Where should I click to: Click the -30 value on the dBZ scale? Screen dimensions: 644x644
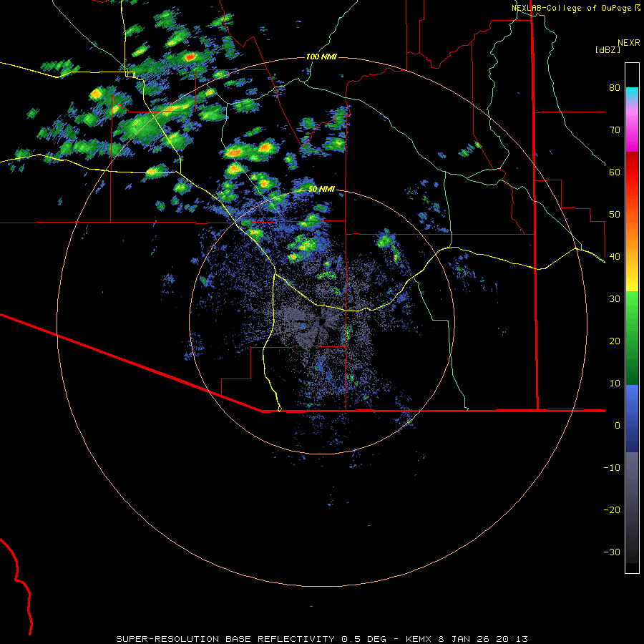pos(612,552)
